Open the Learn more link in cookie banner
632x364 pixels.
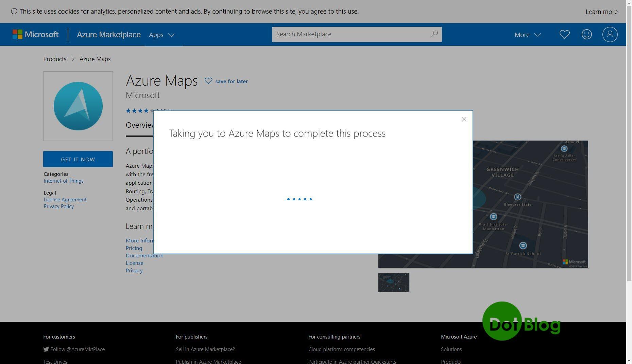coord(601,12)
